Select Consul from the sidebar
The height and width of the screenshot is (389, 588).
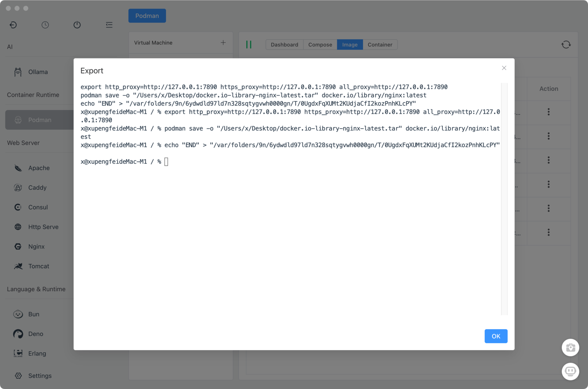click(38, 207)
